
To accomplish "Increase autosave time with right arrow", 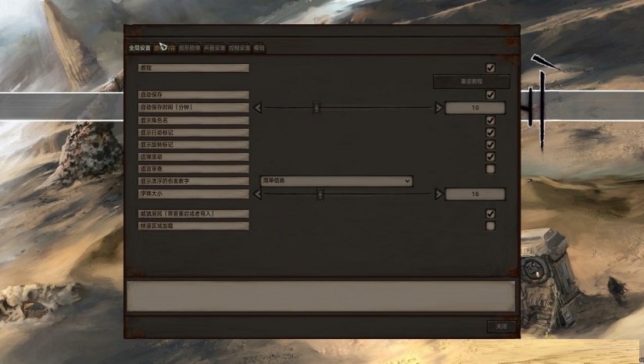I will pos(439,108).
